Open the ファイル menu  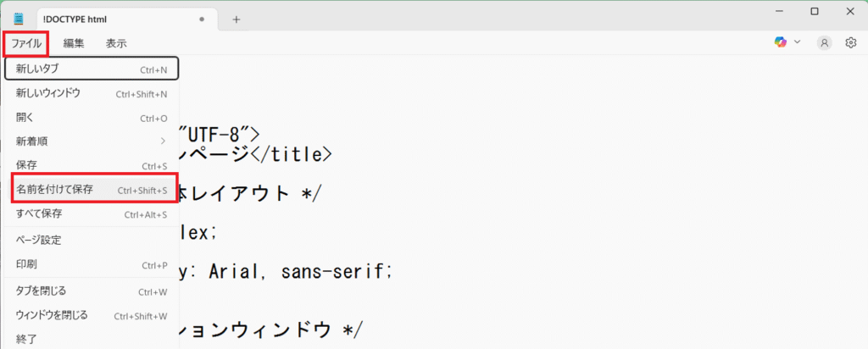(26, 44)
